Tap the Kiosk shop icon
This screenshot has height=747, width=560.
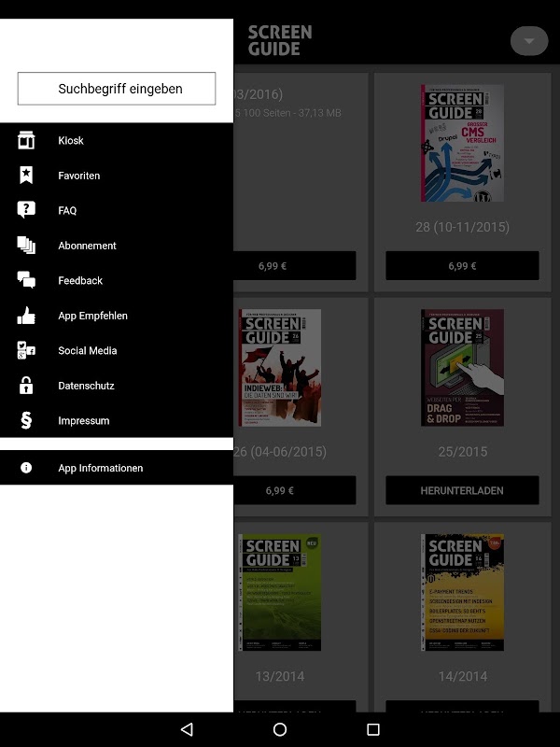click(26, 140)
